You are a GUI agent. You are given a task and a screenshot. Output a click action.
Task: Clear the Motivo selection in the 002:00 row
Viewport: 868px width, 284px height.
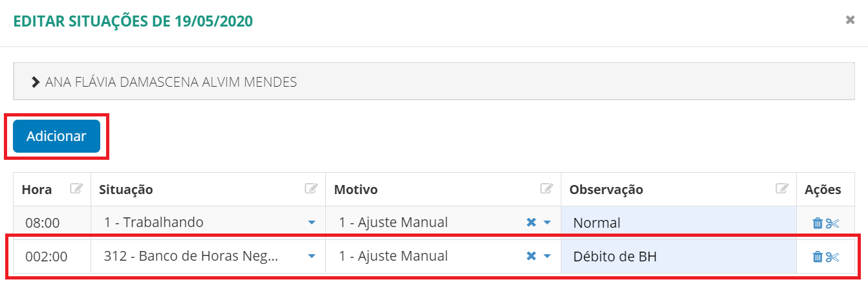pyautogui.click(x=531, y=256)
